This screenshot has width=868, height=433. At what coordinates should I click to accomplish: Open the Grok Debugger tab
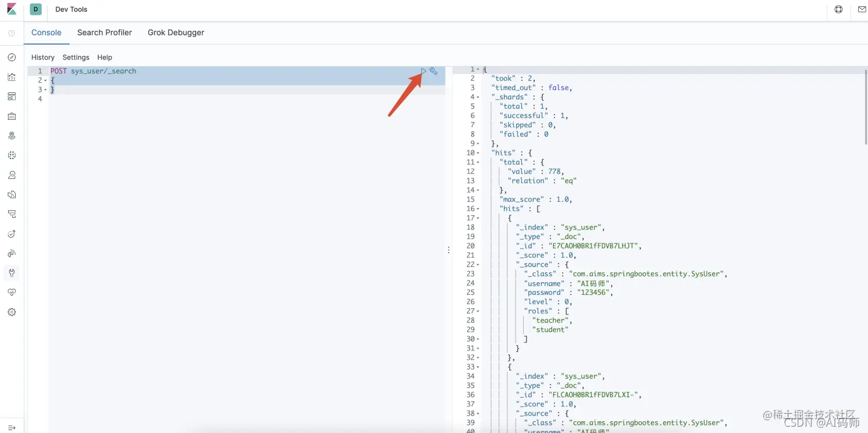click(176, 32)
